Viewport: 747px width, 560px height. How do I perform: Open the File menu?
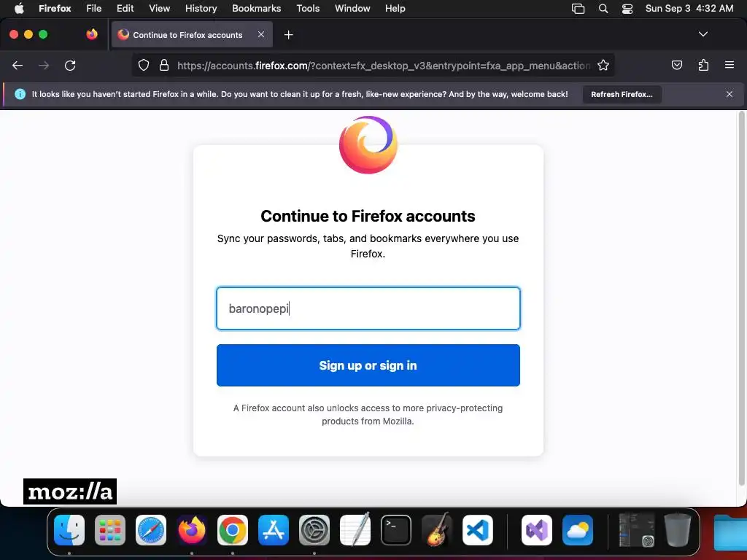pyautogui.click(x=93, y=8)
